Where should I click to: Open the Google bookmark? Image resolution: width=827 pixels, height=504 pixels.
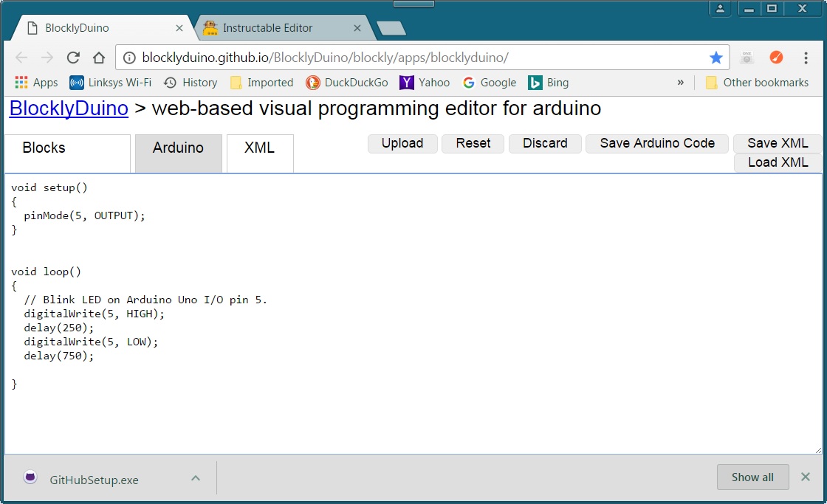pos(490,82)
